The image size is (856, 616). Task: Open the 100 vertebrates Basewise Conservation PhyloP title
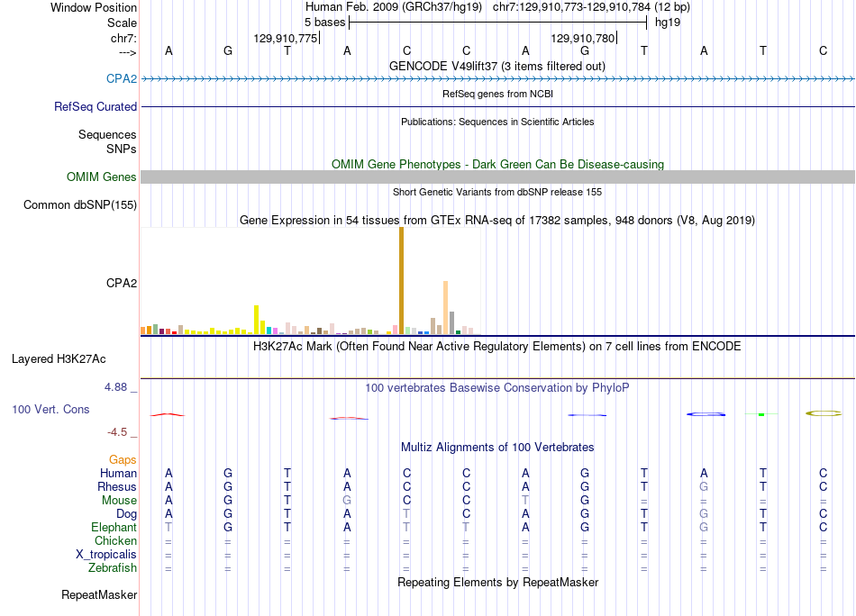[x=497, y=388]
